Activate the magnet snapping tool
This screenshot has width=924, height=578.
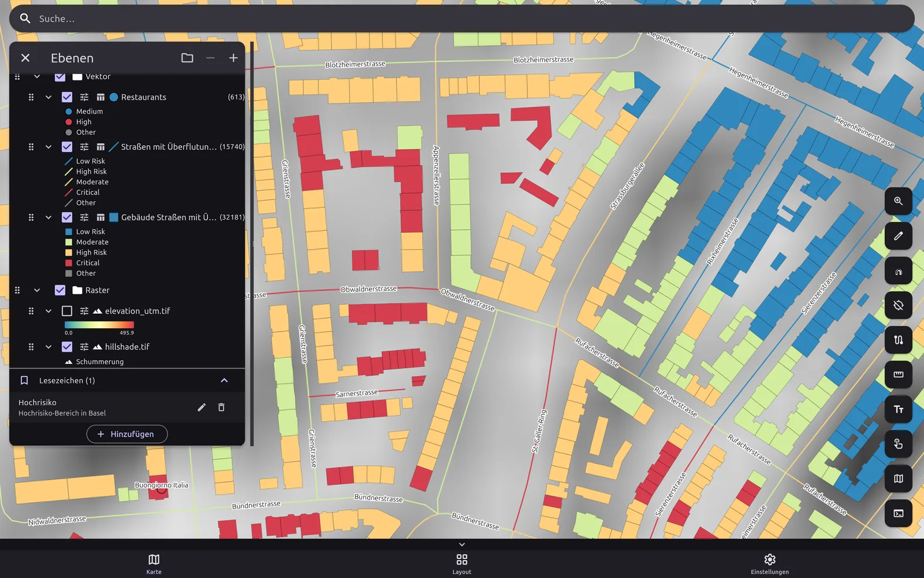[899, 271]
